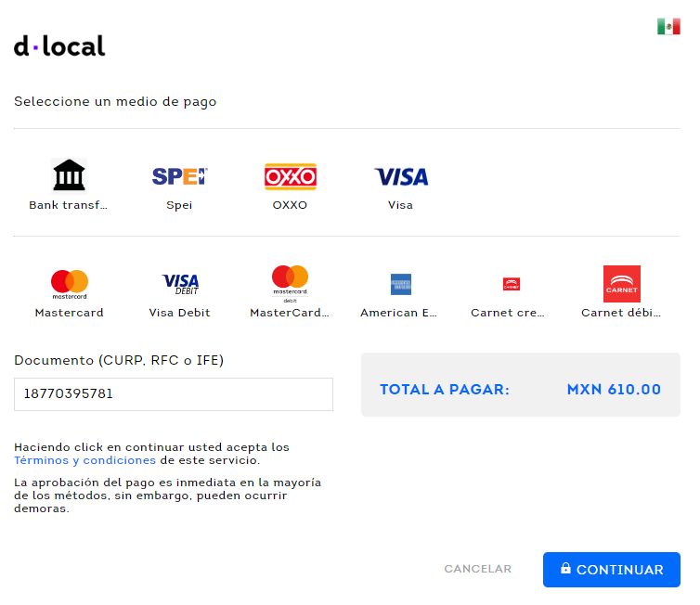700x605 pixels.
Task: Select the Visa Debit option
Action: (x=180, y=284)
